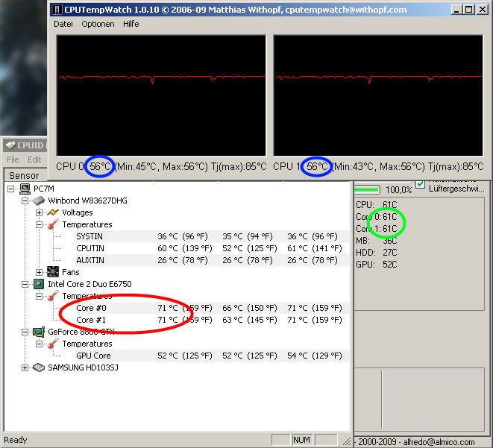This screenshot has height=448, width=493.
Task: Maximize the CPUTempWatch window
Action: [469, 10]
